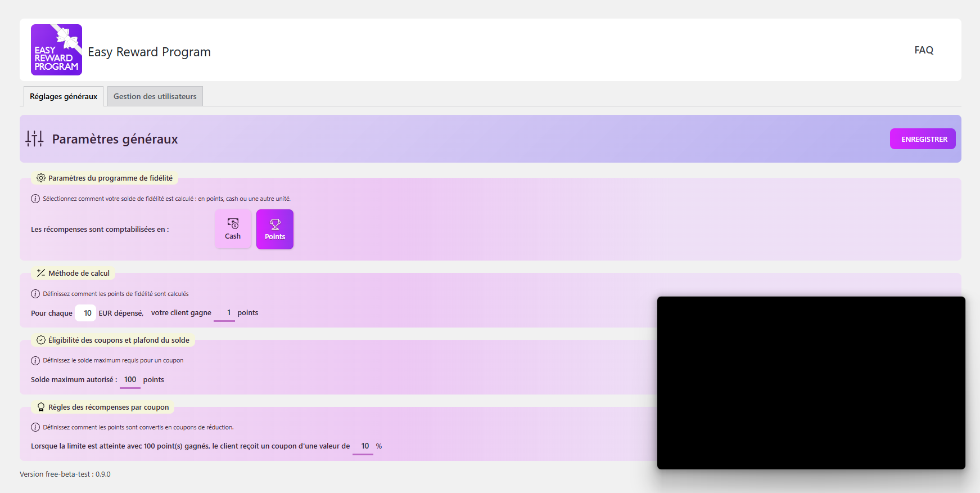
Task: Click the sliders icon beside Paramètres généraux
Action: 34,138
